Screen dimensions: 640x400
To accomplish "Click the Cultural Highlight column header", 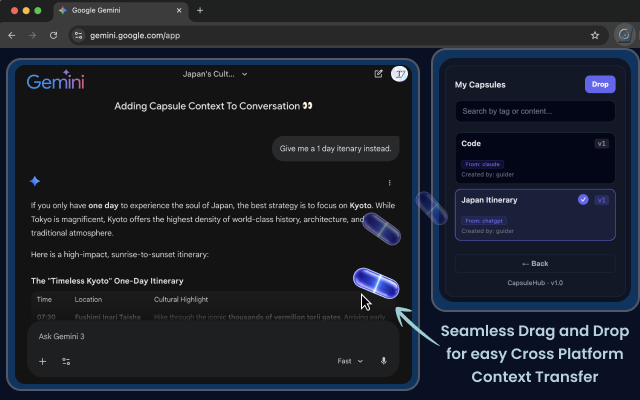I will [x=181, y=300].
